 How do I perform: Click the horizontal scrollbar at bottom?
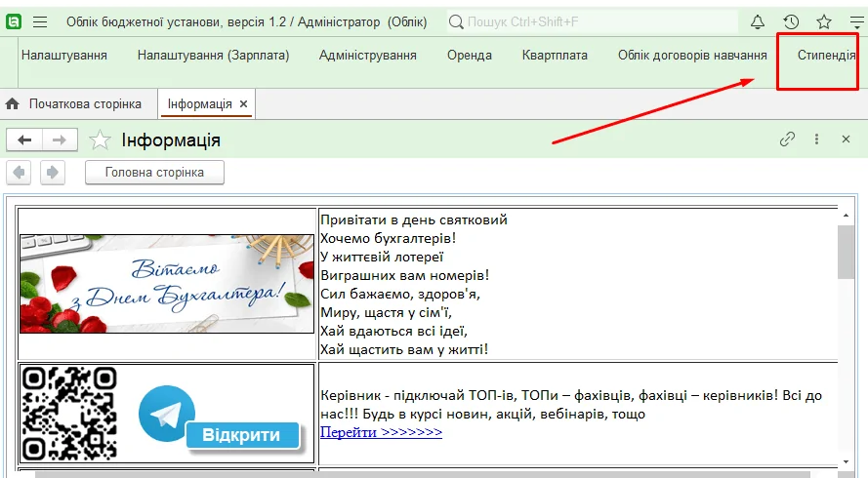pos(423,475)
